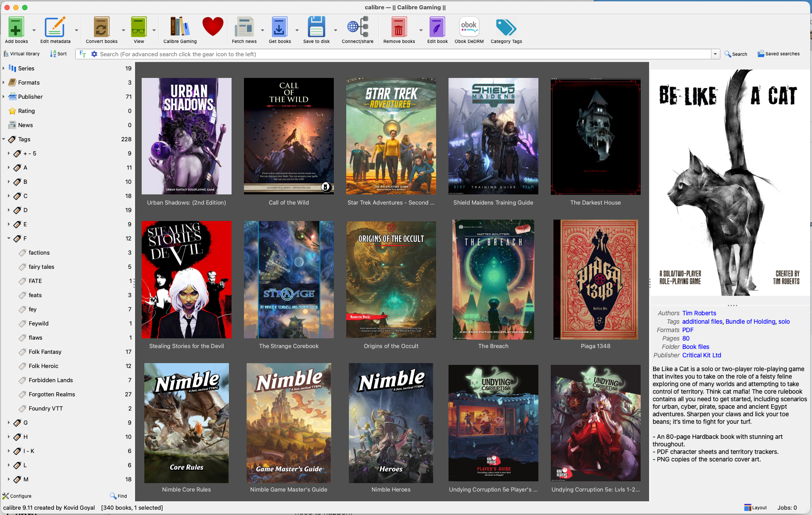Open the Bundle of Holding tag link
The height and width of the screenshot is (515, 812).
pos(750,321)
